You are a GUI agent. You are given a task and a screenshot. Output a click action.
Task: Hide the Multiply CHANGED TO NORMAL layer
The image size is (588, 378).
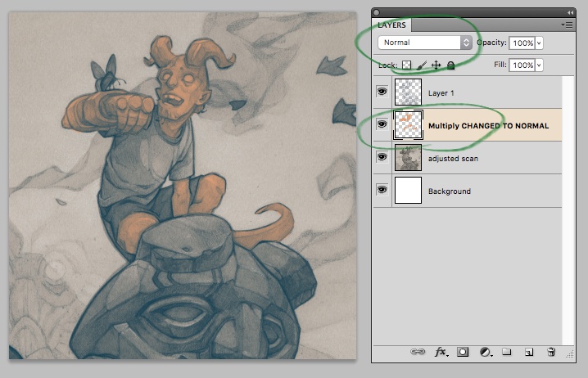pos(382,124)
